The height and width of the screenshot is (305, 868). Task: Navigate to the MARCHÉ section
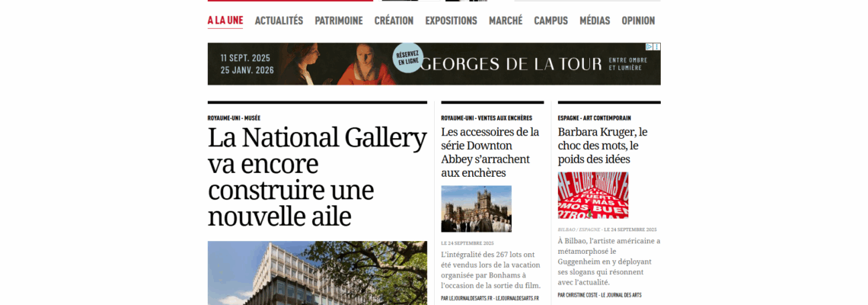pyautogui.click(x=506, y=21)
